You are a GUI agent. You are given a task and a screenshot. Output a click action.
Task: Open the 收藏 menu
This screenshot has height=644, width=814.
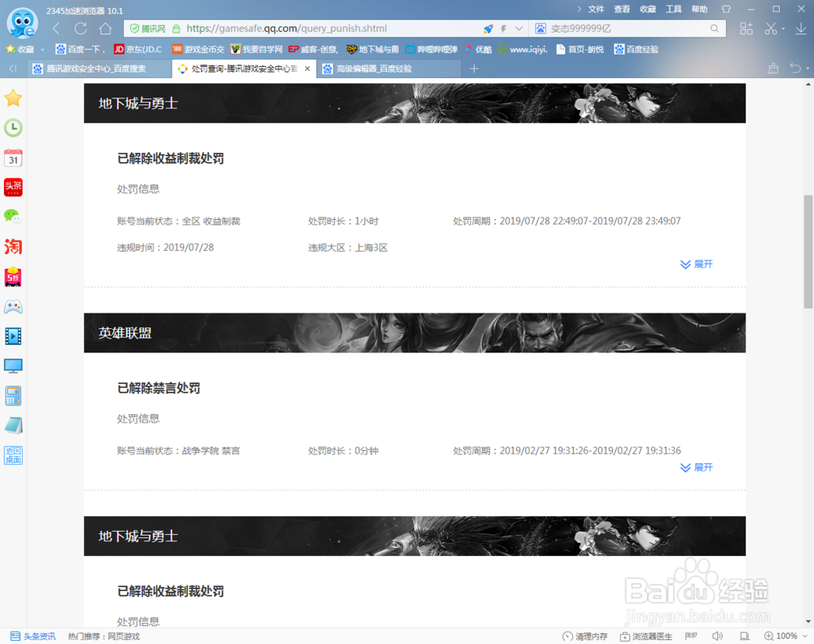[x=648, y=9]
